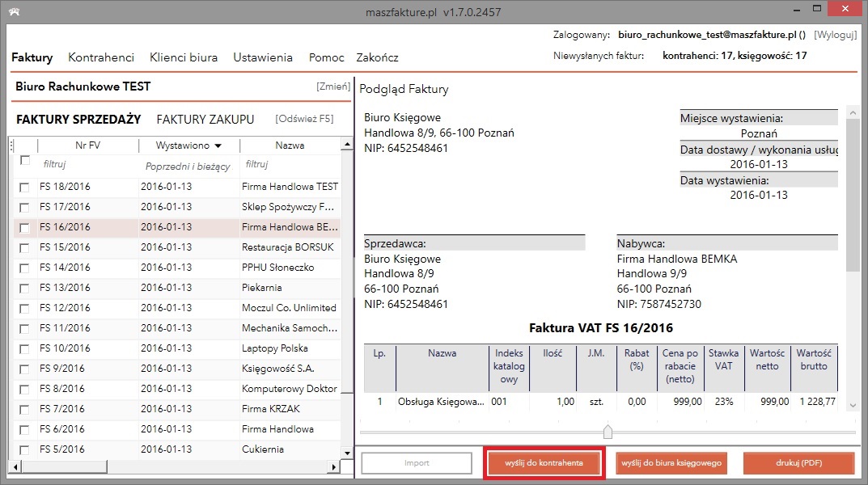Tick the checkbox for FS 15/2016
This screenshot has width=868, height=485.
(24, 247)
